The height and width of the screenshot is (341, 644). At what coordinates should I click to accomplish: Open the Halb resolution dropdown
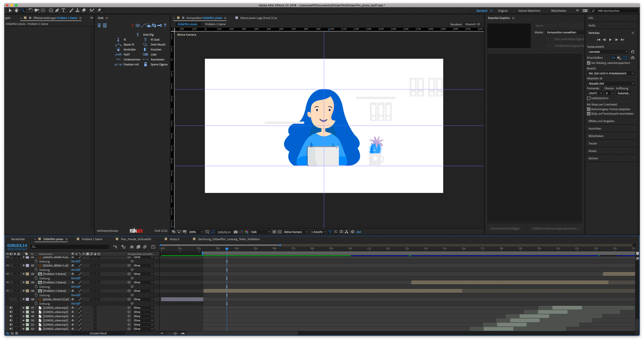tap(260, 232)
